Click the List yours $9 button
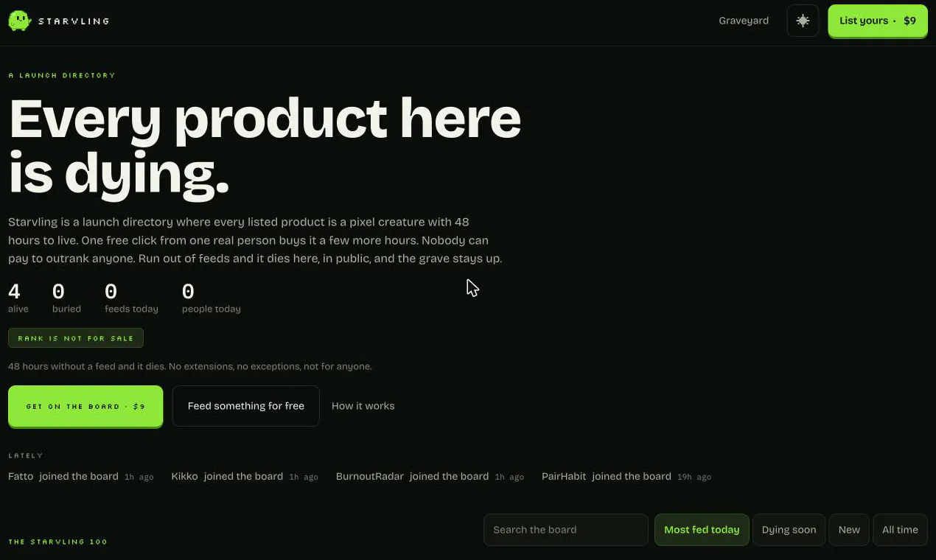Image resolution: width=936 pixels, height=560 pixels. click(x=878, y=21)
